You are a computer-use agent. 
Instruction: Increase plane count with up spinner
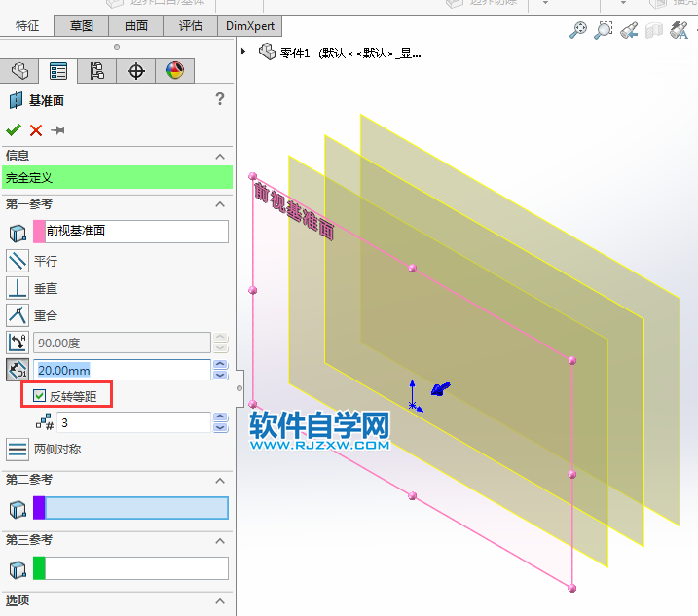(221, 417)
